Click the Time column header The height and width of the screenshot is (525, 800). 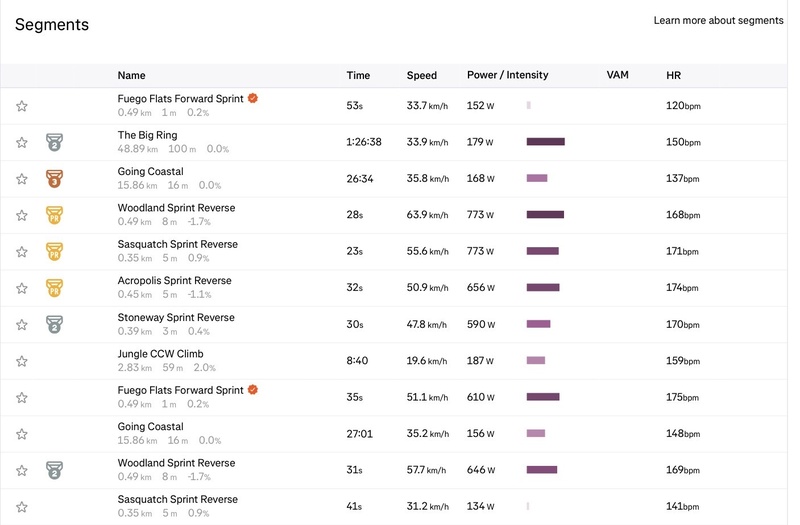(358, 75)
